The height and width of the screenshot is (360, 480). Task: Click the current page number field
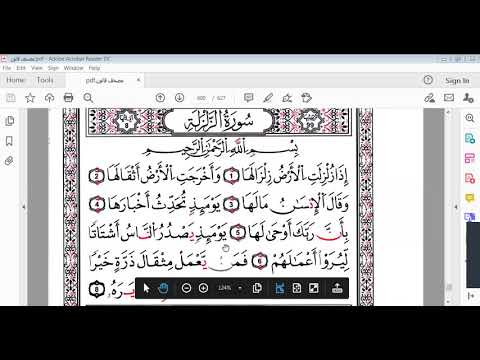pyautogui.click(x=201, y=98)
